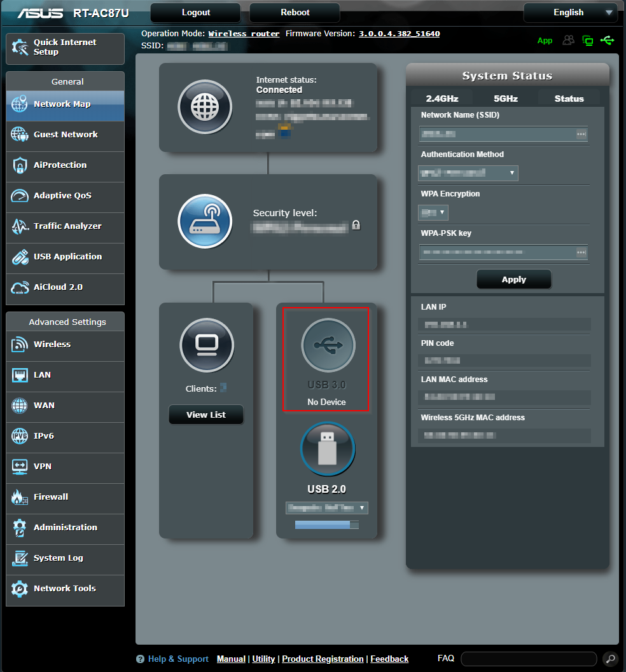Click the Help & Support question mark icon
626x672 pixels.
point(140,659)
